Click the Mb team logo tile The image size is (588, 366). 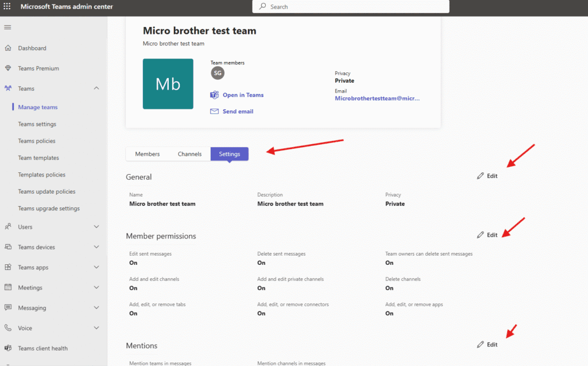tap(168, 84)
